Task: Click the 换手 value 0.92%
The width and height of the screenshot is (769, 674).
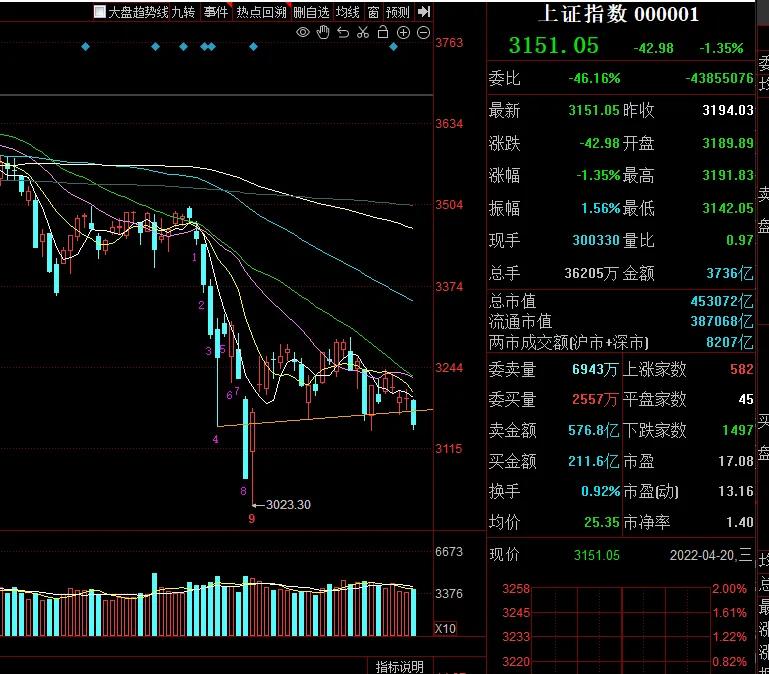Action: pos(601,491)
